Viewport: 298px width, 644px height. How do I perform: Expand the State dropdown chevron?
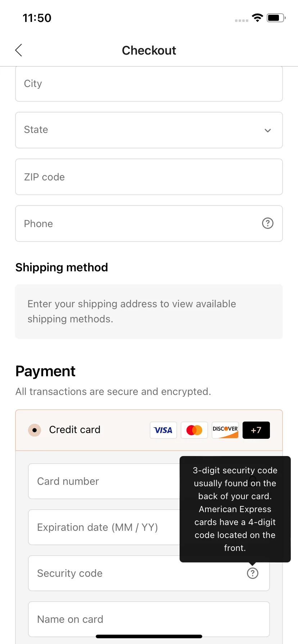coord(267,130)
